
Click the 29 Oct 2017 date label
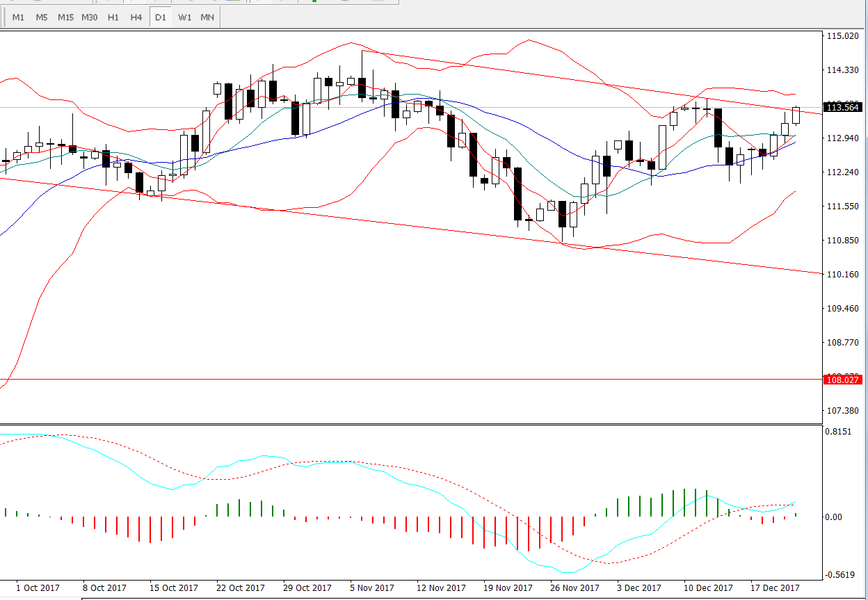[307, 587]
